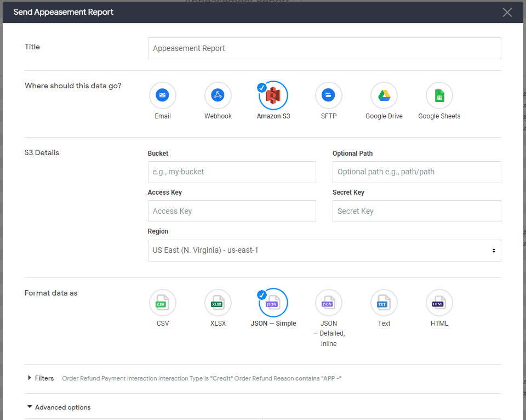
Task: Choose the Webhook destination icon
Action: coord(218,94)
